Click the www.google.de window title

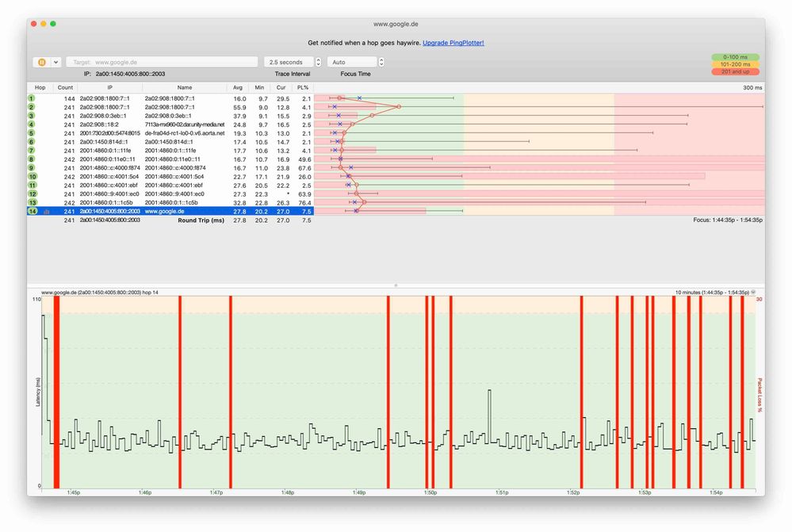(x=396, y=24)
